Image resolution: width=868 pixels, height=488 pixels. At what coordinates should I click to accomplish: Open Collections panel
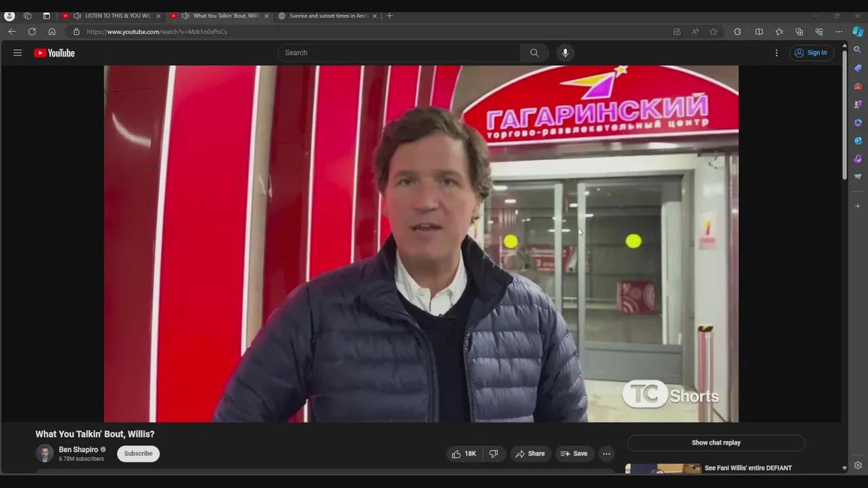tap(799, 31)
